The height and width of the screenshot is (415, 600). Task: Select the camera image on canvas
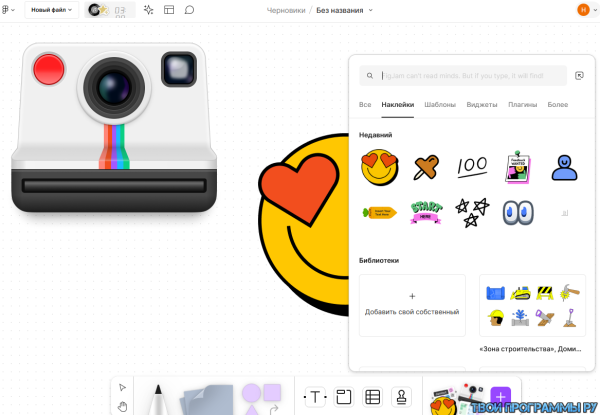tap(114, 127)
